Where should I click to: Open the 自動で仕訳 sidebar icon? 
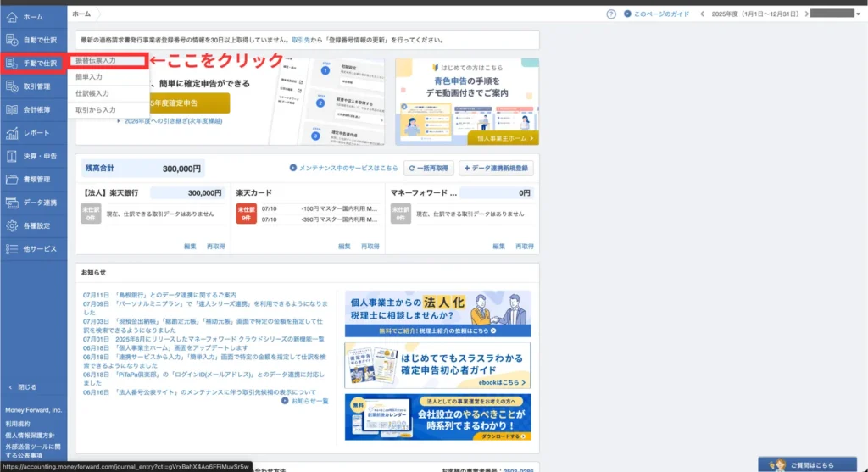(12, 40)
